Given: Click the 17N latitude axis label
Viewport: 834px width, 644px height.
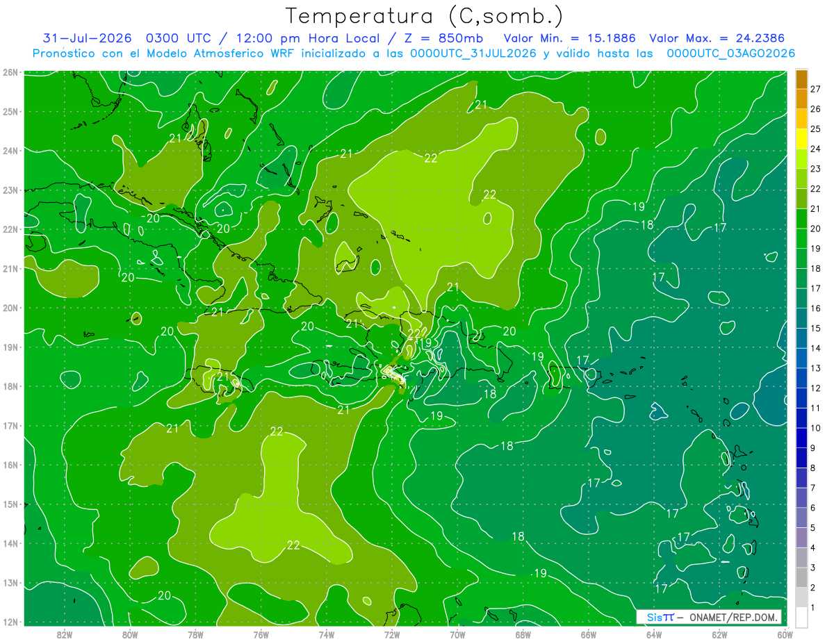Looking at the screenshot, I should click(10, 425).
